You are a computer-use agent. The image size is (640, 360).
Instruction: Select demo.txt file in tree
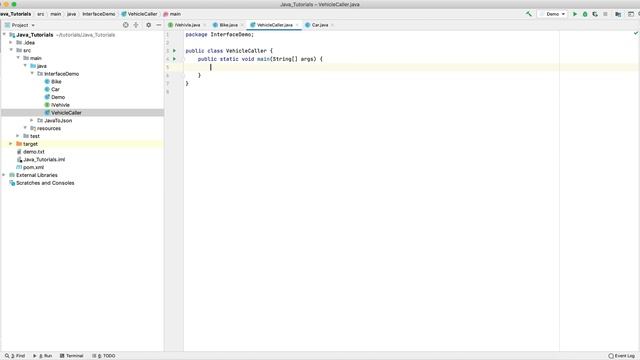[33, 152]
